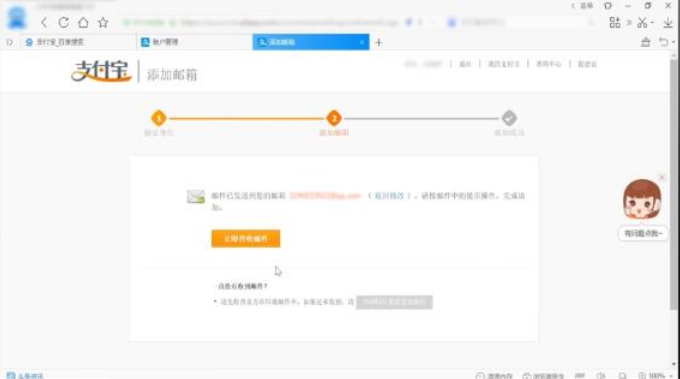Viewport: 680px width, 379px height.
Task: Switch to the 账户管理 tab
Action: coord(194,42)
